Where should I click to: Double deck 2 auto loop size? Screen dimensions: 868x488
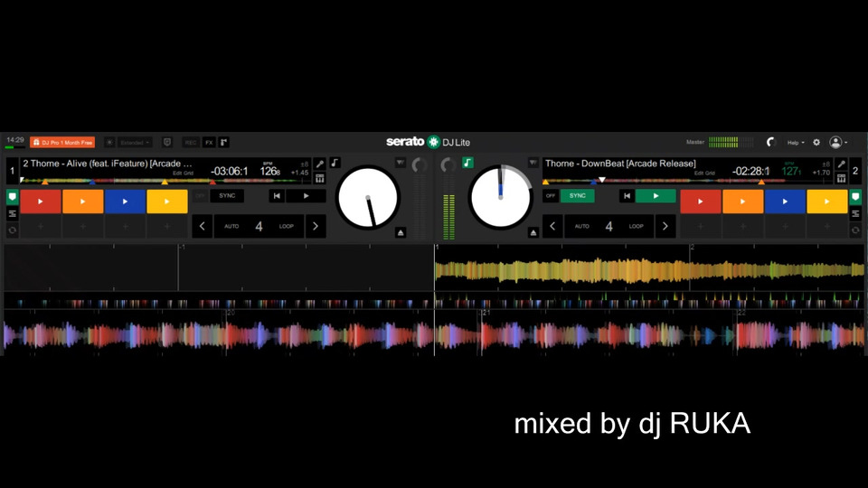tap(665, 226)
